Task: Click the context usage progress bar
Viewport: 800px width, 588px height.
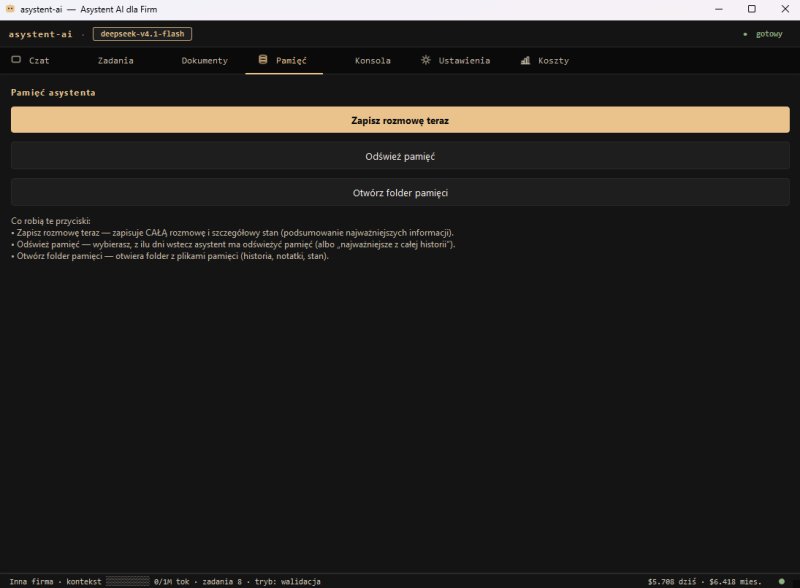Action: [128, 581]
